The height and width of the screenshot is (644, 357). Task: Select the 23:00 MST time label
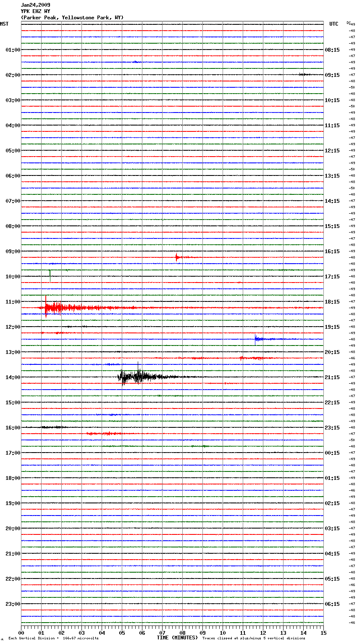pos(13,604)
